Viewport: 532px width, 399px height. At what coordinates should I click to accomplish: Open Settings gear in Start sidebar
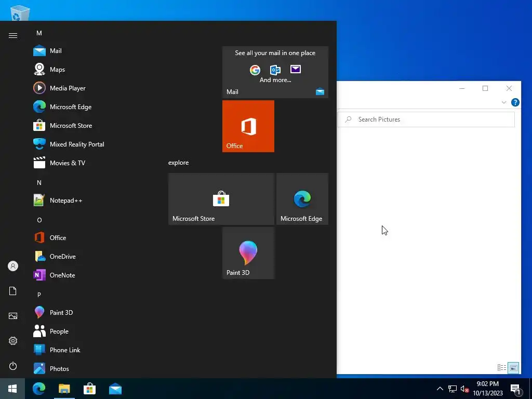[13, 341]
